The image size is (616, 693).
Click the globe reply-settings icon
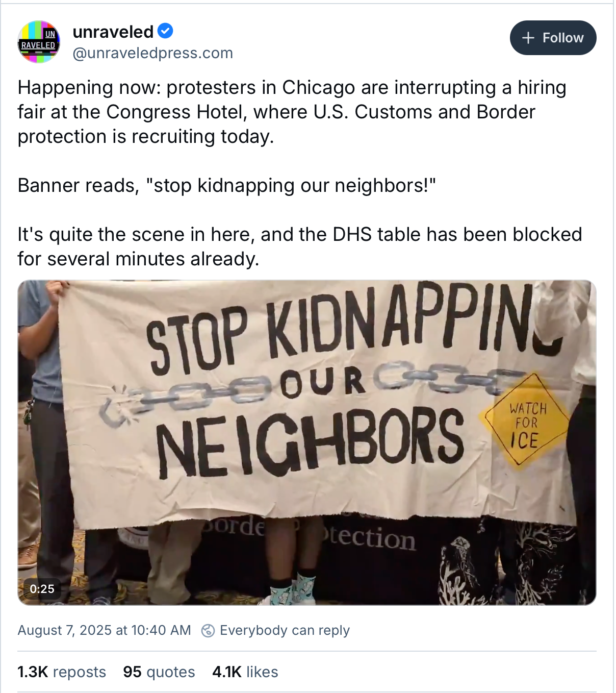click(x=208, y=631)
